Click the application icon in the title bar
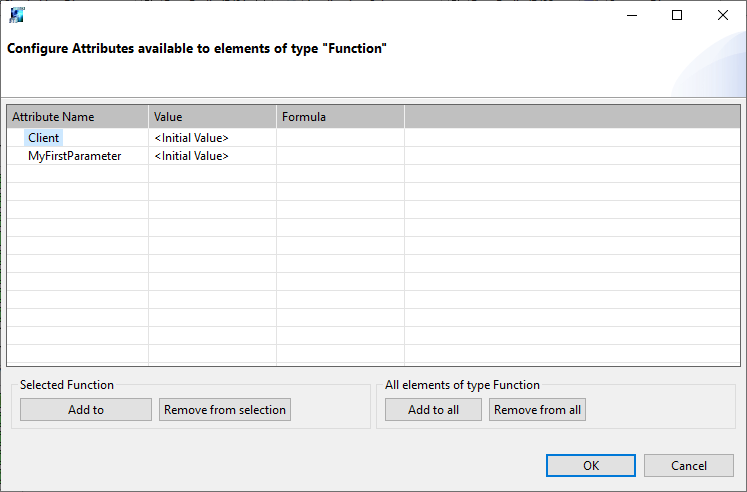Image resolution: width=747 pixels, height=492 pixels. click(17, 15)
